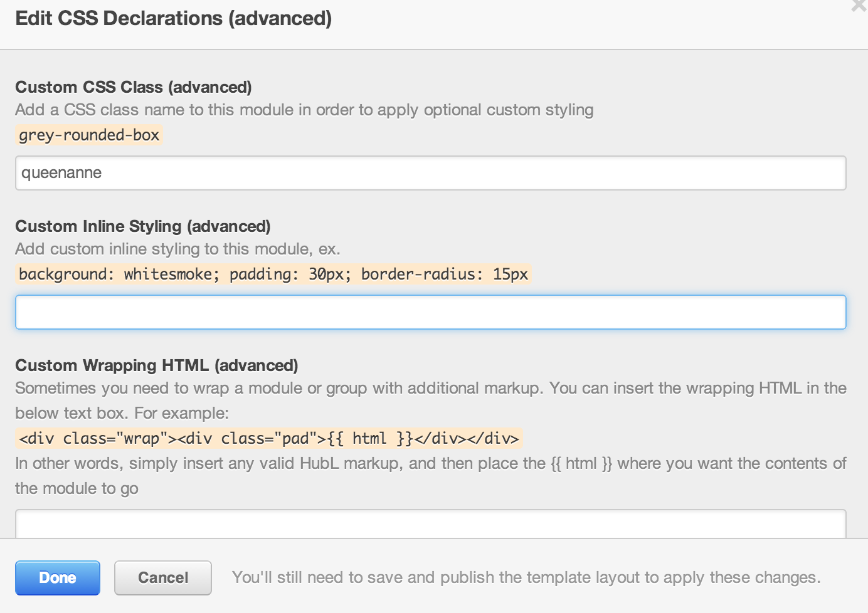Click the Custom CSS Class (advanced) heading
868x613 pixels.
(134, 87)
